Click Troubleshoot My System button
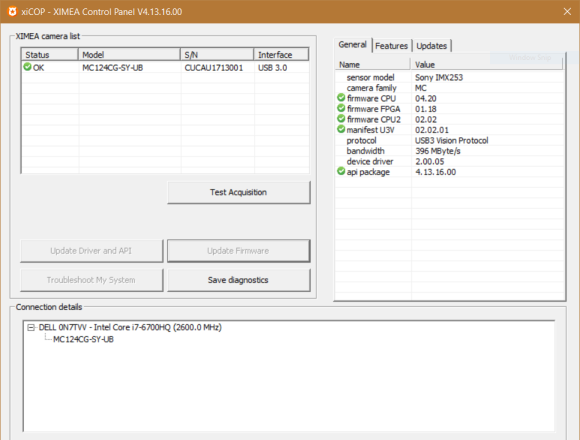This screenshot has width=580, height=440. (x=91, y=280)
